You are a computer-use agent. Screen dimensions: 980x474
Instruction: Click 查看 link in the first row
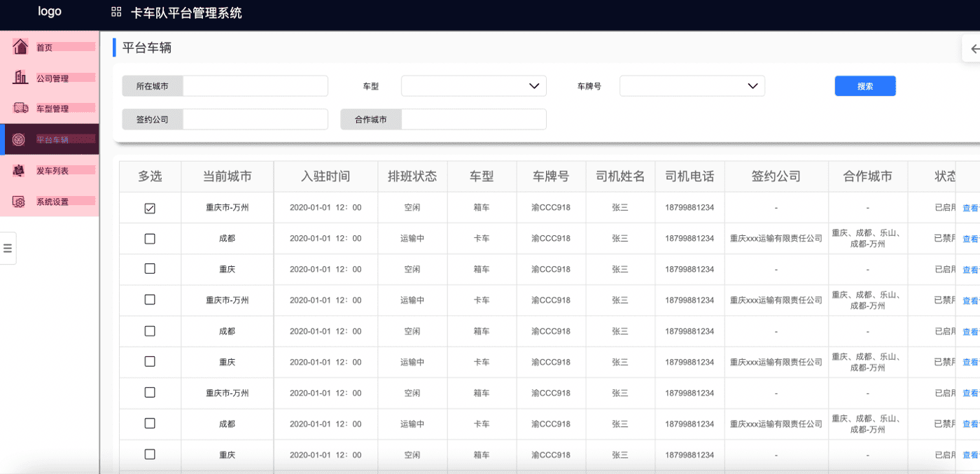(x=970, y=208)
